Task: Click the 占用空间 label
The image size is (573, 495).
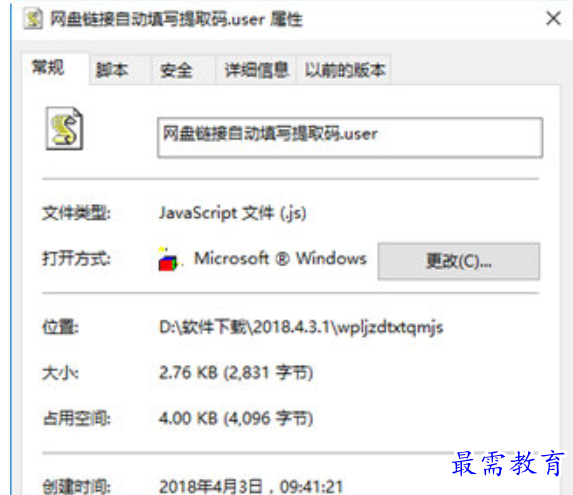Action: pyautogui.click(x=76, y=419)
